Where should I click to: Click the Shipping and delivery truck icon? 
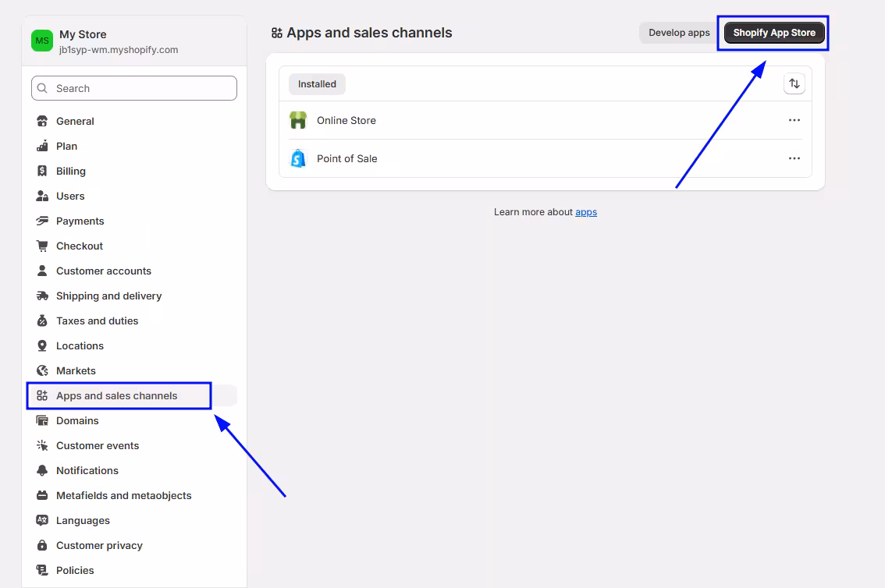[42, 296]
